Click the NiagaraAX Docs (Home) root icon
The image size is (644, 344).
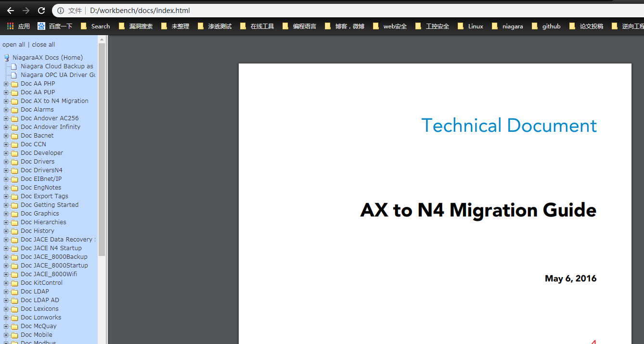7,57
